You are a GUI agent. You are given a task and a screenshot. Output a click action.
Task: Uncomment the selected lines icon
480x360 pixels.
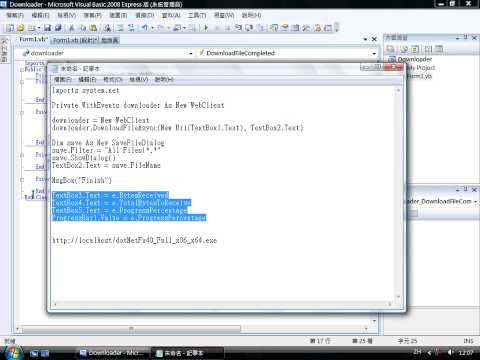(131, 28)
